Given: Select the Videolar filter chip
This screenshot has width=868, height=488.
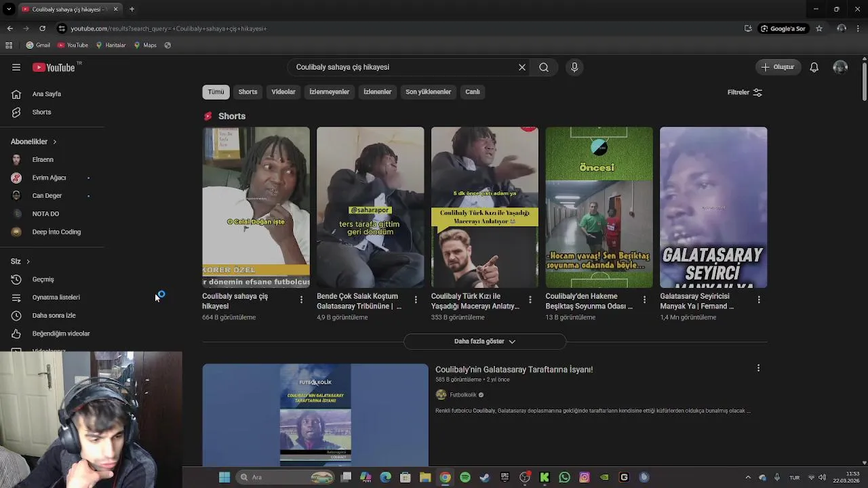Looking at the screenshot, I should 283,92.
